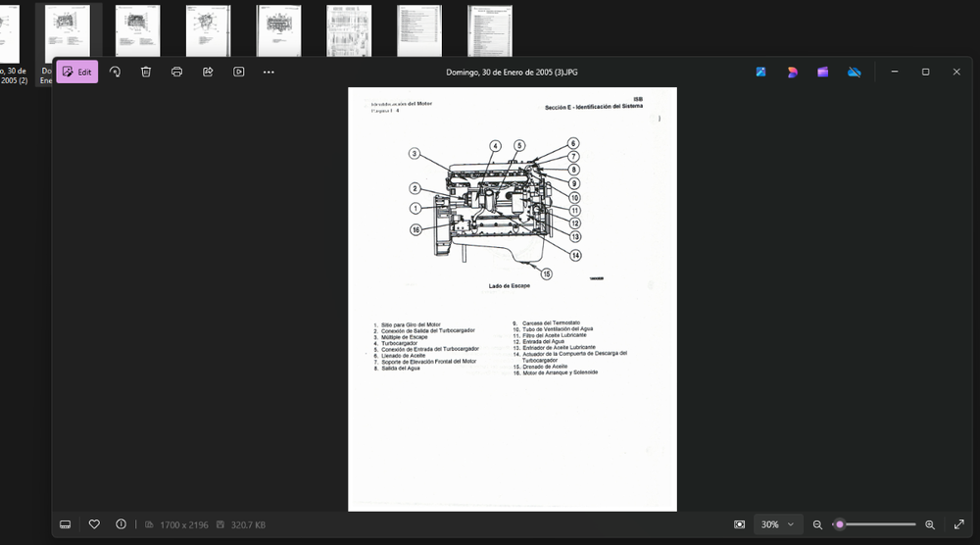Click the zoom slider track
Image resolution: width=980 pixels, height=545 pixels.
875,524
